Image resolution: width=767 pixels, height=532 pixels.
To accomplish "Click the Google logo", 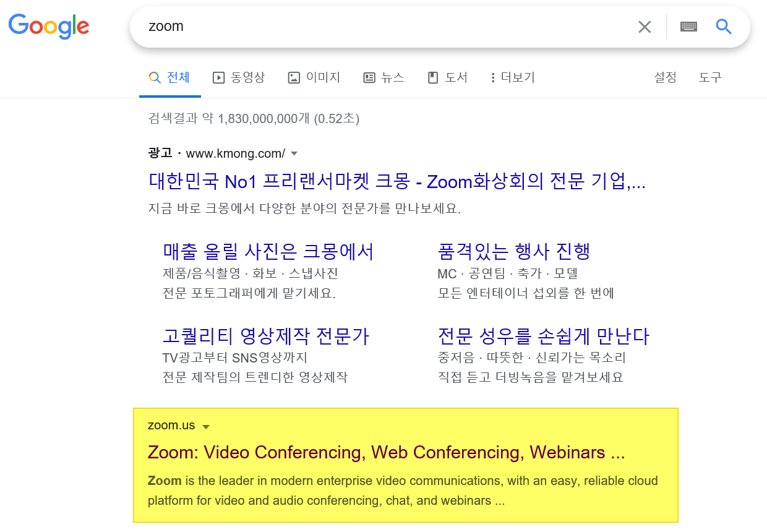I will (49, 26).
